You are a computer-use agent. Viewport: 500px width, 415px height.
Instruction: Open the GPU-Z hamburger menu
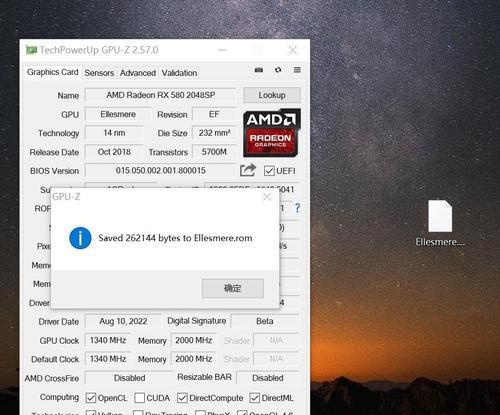tap(297, 70)
